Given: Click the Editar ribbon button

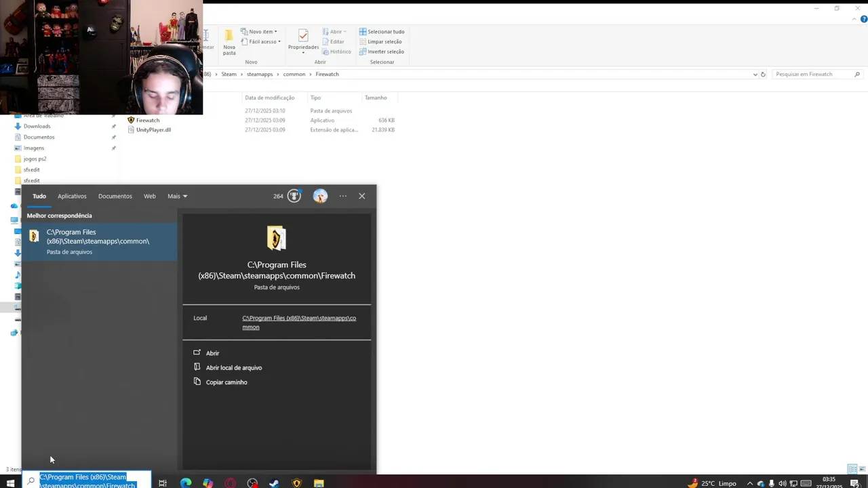Looking at the screenshot, I should click(332, 41).
